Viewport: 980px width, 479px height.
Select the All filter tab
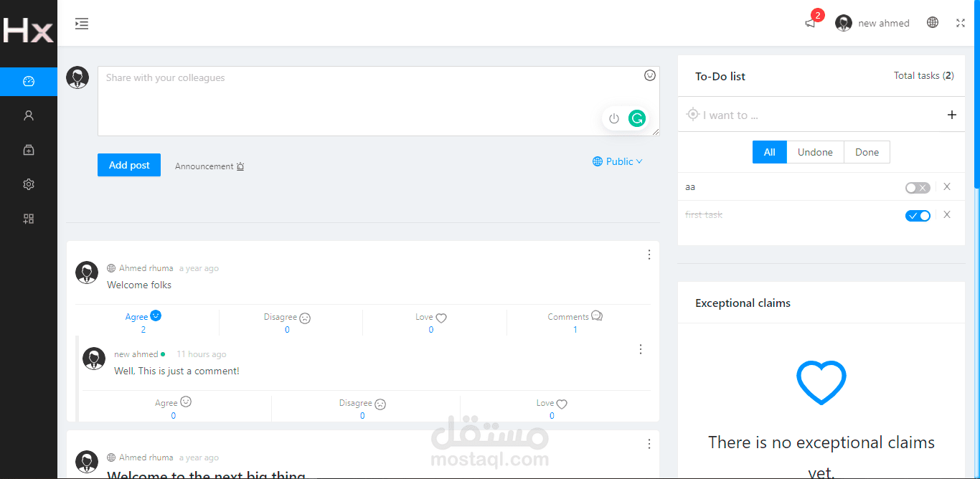coord(770,152)
